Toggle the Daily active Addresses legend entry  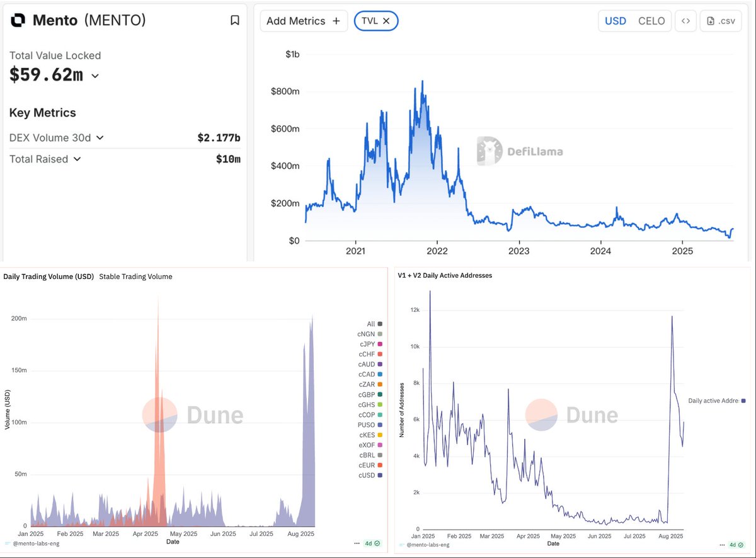click(x=717, y=401)
